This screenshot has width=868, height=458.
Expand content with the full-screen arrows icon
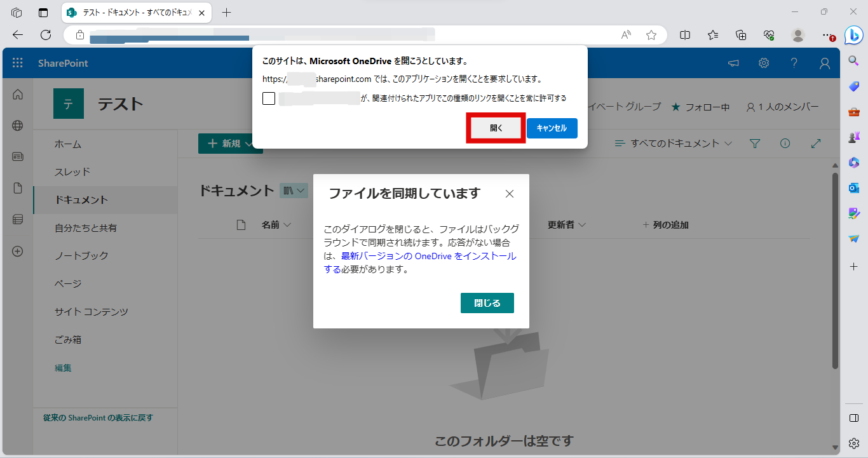817,144
